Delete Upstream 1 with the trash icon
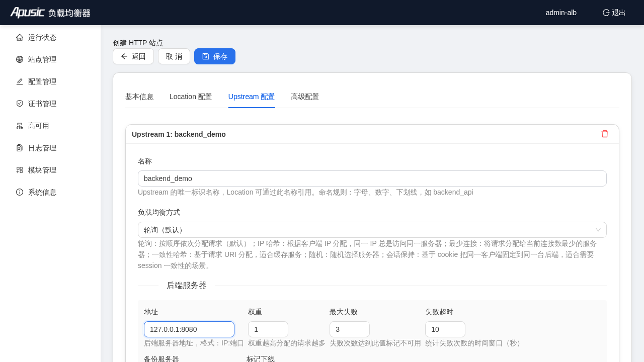 (605, 134)
